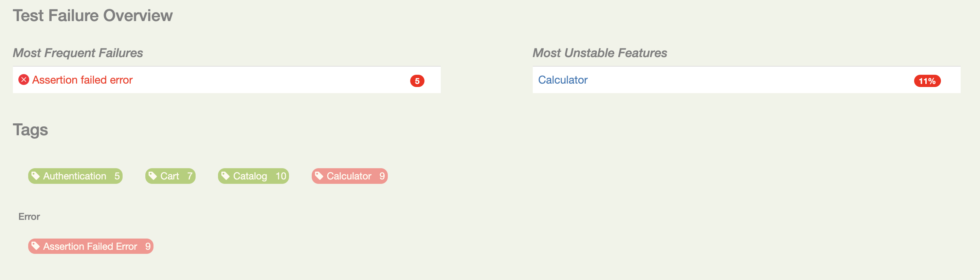Click the Error group label under Tags
This screenshot has height=280, width=980.
coord(29,216)
